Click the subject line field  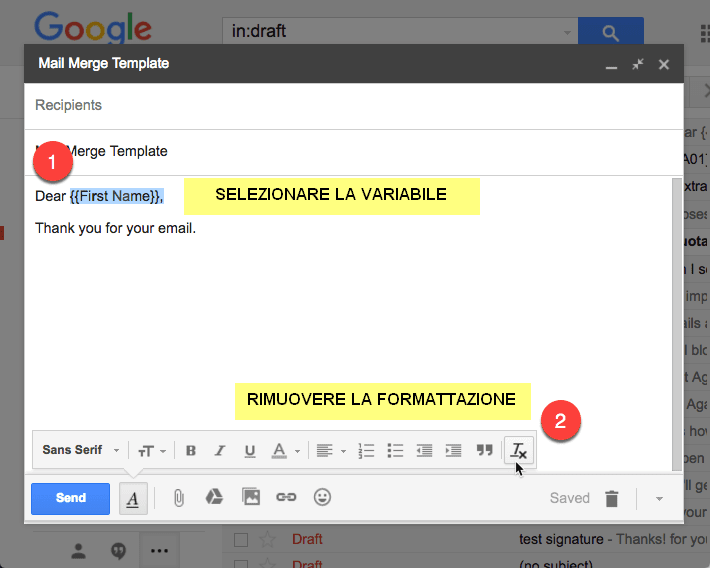353,152
